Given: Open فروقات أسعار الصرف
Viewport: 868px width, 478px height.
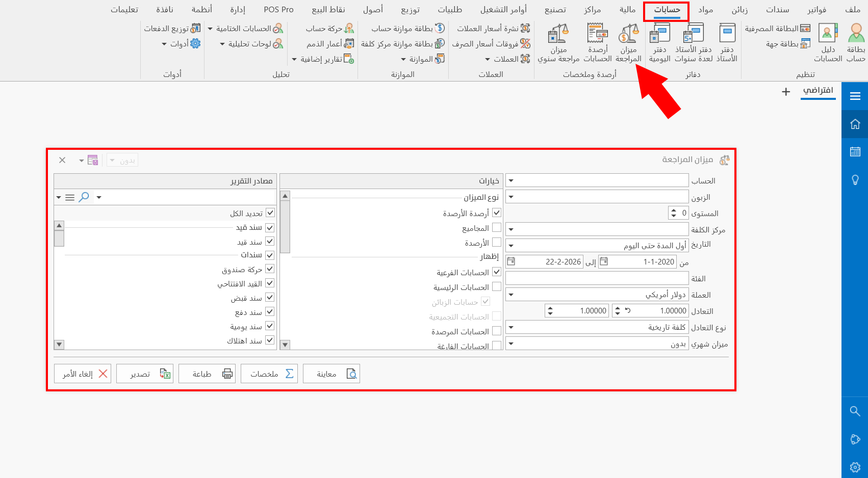Looking at the screenshot, I should pyautogui.click(x=491, y=44).
